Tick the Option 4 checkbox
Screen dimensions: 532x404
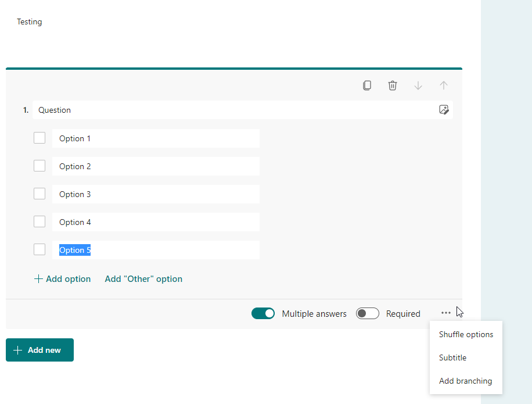[x=39, y=221]
